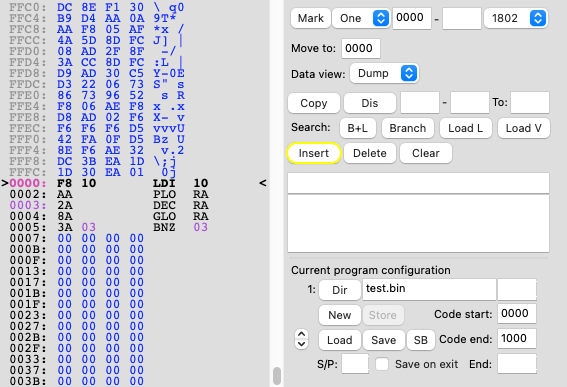
Task: Select the PLO instruction at 0002
Action: pyautogui.click(x=164, y=195)
